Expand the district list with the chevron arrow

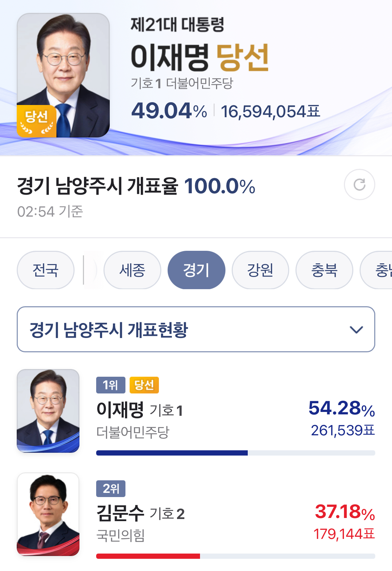coord(356,330)
